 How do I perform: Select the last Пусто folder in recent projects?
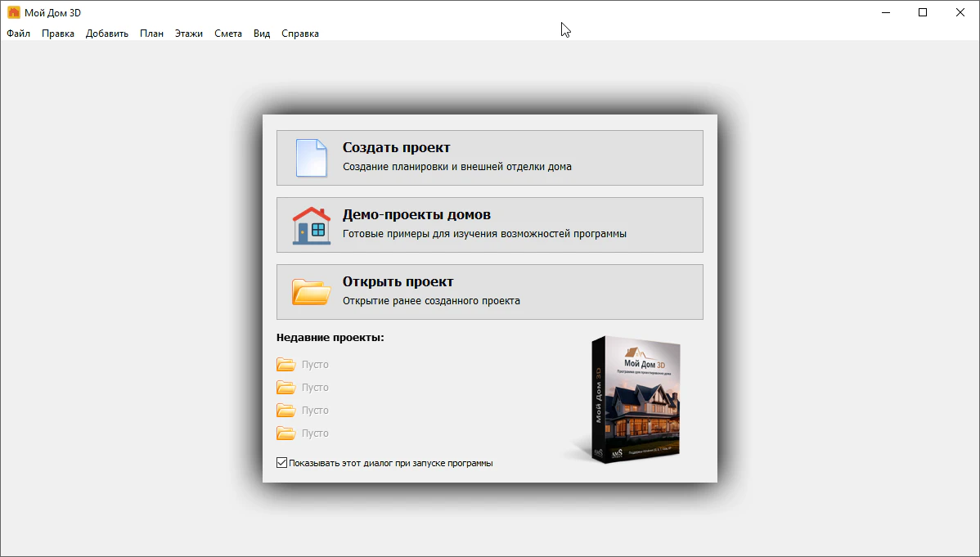coord(285,433)
